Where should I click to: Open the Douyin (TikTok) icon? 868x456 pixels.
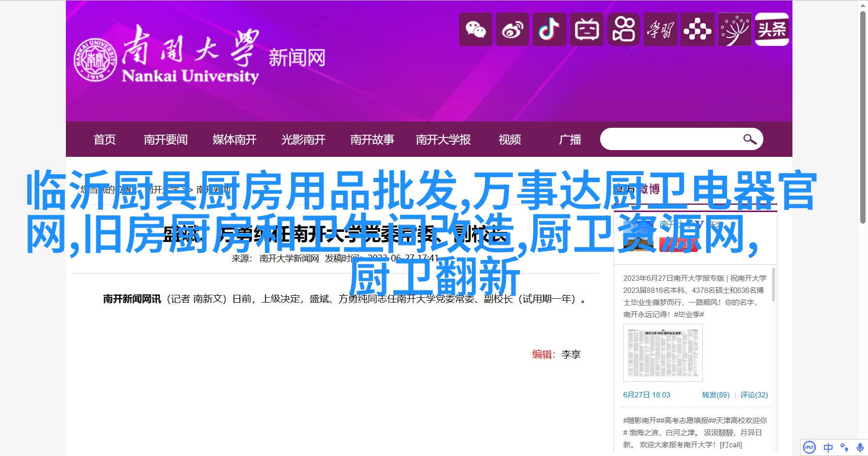[550, 30]
